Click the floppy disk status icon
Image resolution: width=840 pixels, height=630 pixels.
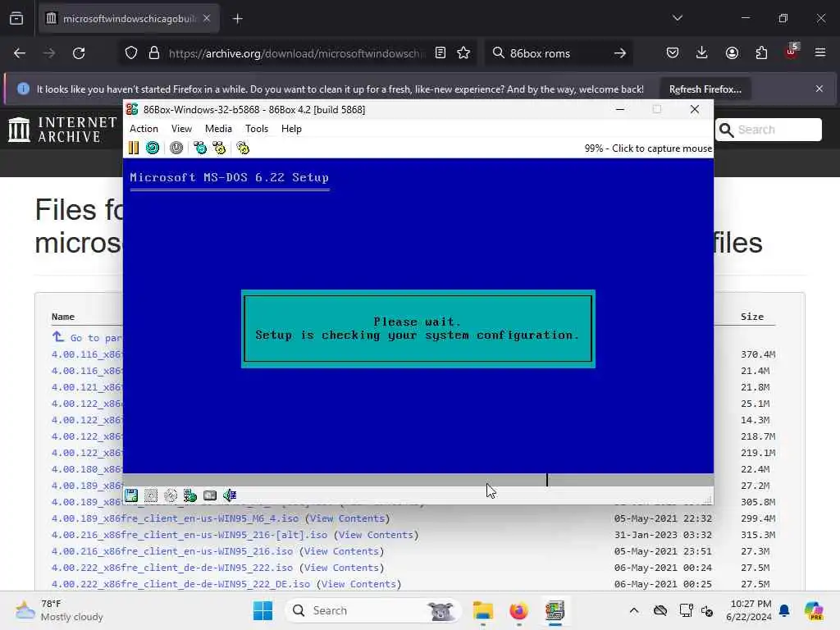coord(131,495)
